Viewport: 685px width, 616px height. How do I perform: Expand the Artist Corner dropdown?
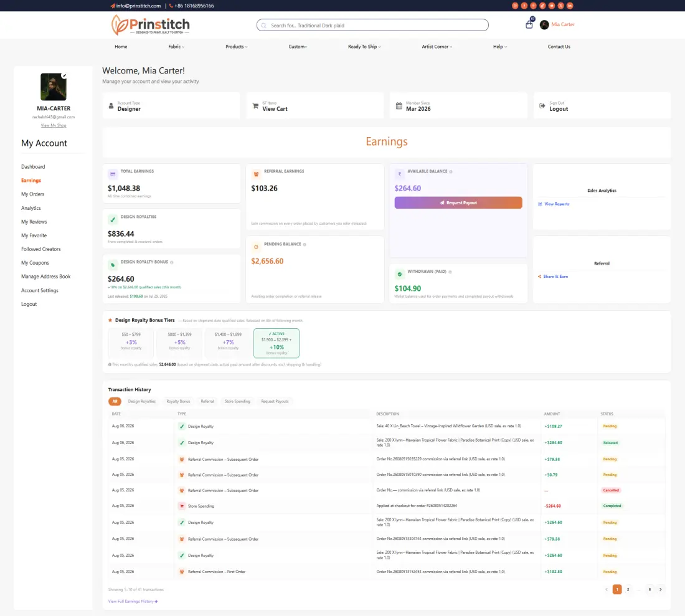pyautogui.click(x=437, y=47)
